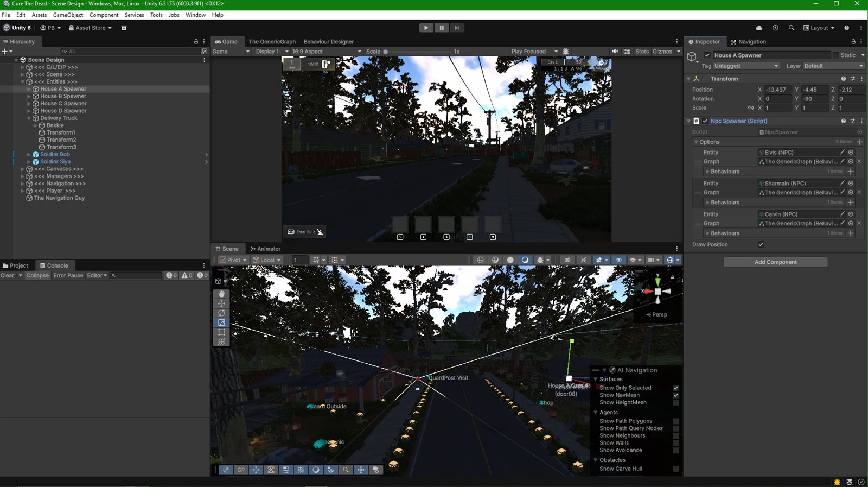Collapse the Delivery Truck tree item
868x487 pixels.
coord(29,118)
